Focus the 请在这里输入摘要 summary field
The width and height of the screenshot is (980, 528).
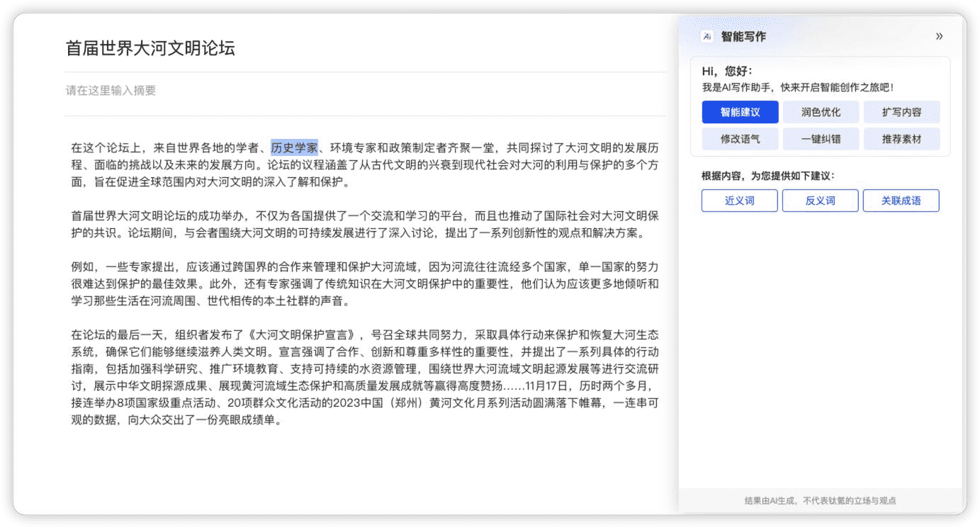pyautogui.click(x=365, y=91)
